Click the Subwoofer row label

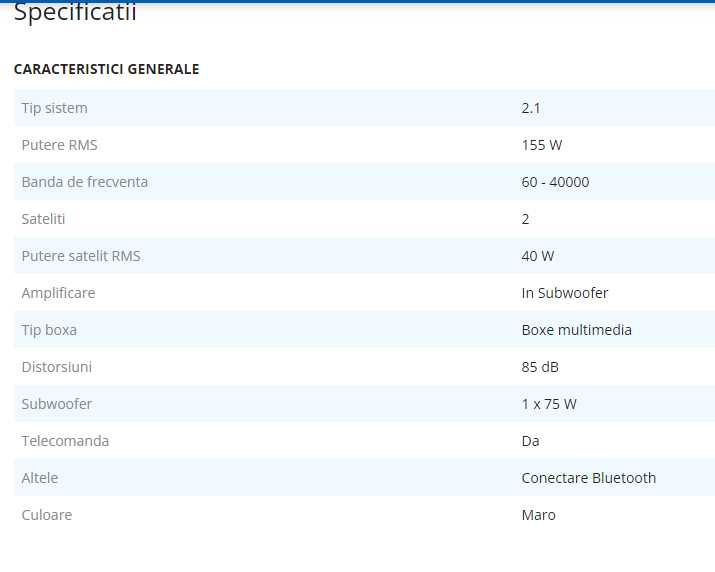click(x=57, y=404)
